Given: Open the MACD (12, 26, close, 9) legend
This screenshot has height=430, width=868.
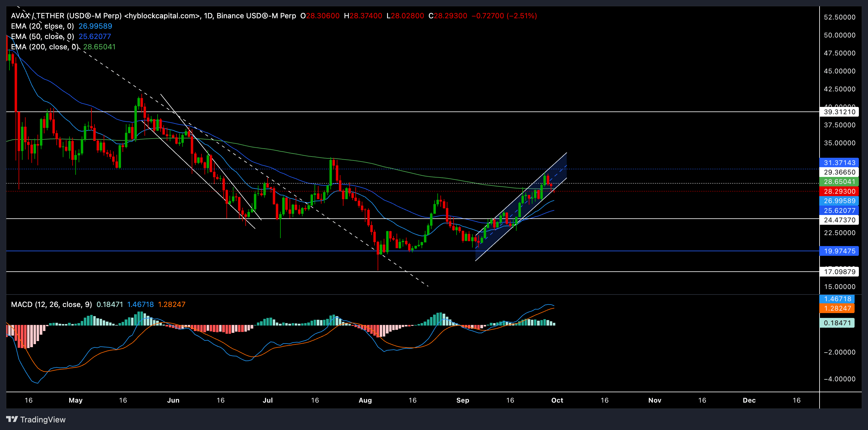Looking at the screenshot, I should (x=51, y=305).
